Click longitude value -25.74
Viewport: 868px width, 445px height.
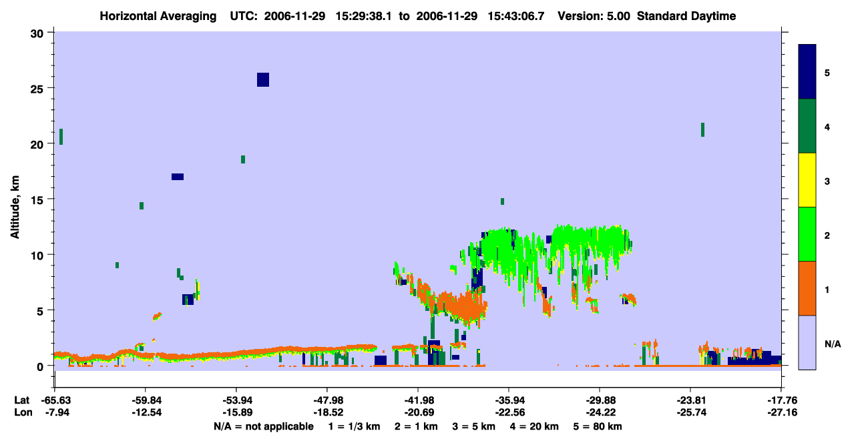(x=690, y=413)
